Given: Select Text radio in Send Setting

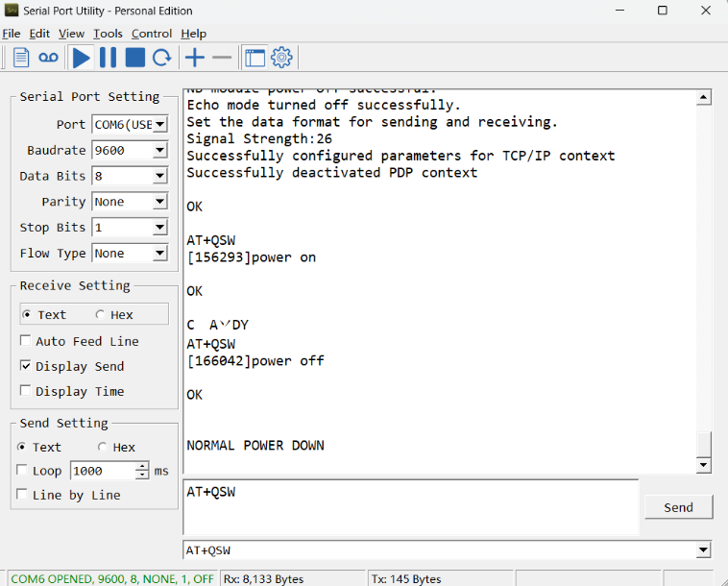Looking at the screenshot, I should (x=21, y=447).
